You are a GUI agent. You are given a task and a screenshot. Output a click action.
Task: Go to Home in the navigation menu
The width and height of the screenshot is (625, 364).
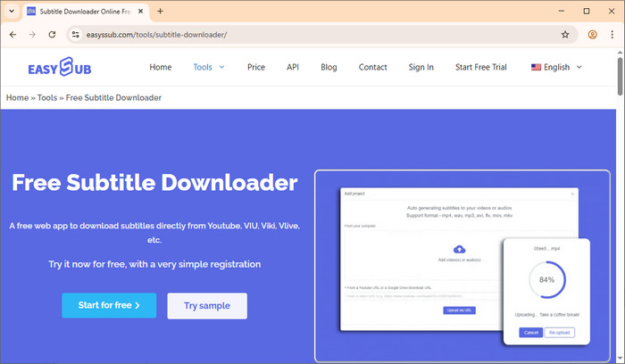point(160,67)
